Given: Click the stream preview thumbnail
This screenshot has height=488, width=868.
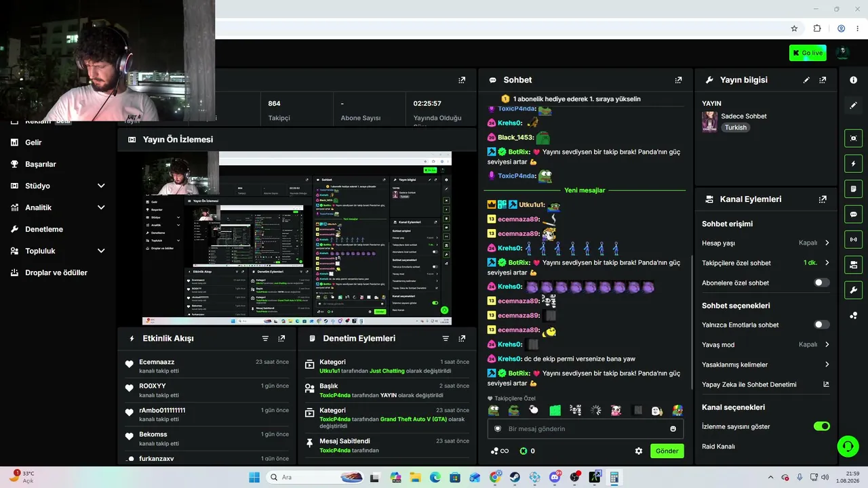Looking at the screenshot, I should tap(296, 238).
